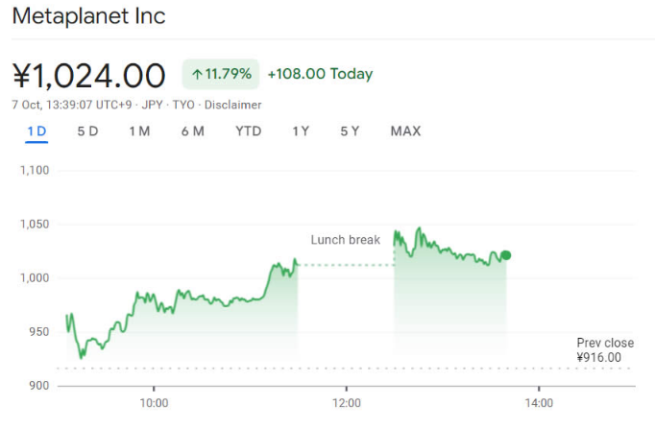655x429 pixels.
Task: Open the Disclaimer link
Action: pos(233,104)
